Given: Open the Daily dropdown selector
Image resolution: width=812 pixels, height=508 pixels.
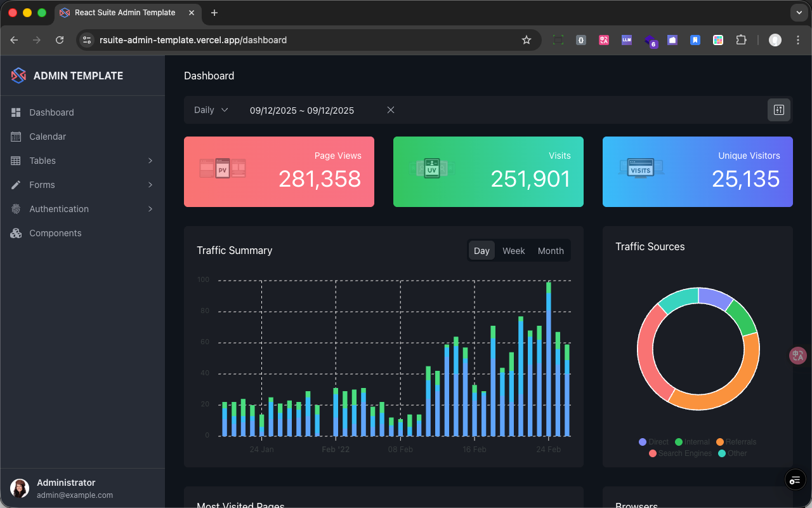Looking at the screenshot, I should [x=211, y=110].
